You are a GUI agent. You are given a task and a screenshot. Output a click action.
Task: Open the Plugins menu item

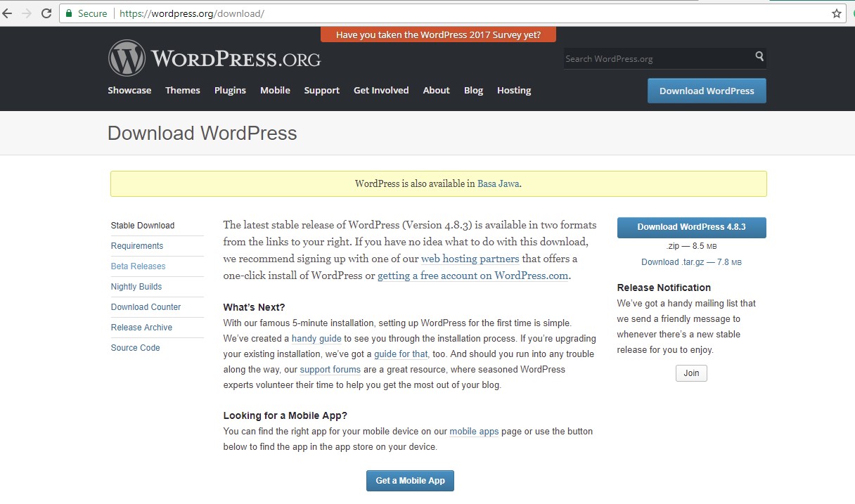click(x=230, y=90)
